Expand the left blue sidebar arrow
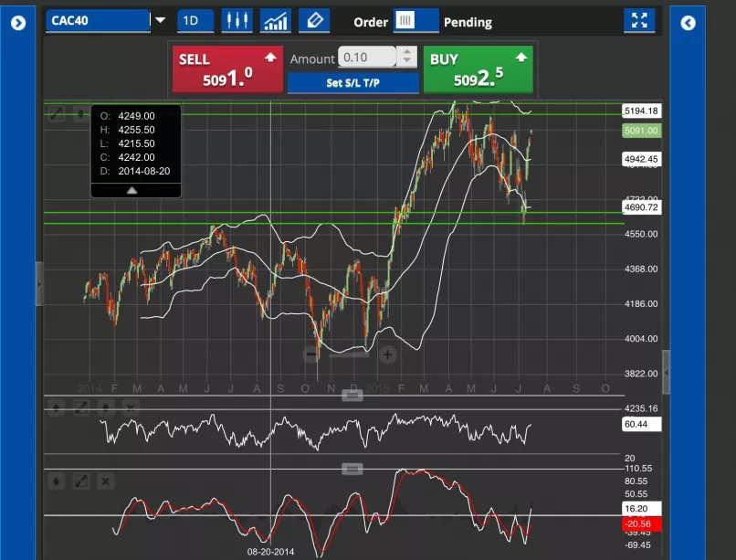Image resolution: width=736 pixels, height=560 pixels. click(x=18, y=23)
